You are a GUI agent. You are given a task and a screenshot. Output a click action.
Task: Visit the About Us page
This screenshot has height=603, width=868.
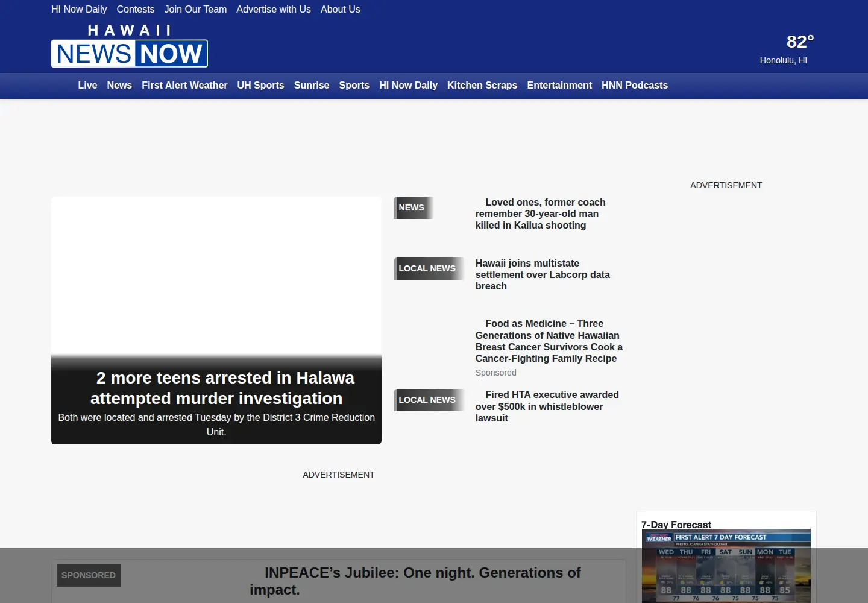341,9
